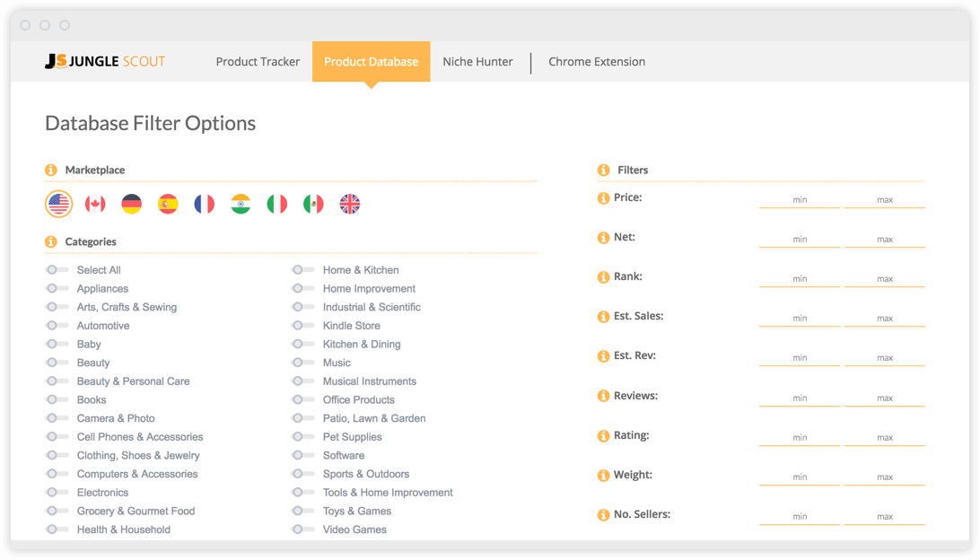Click the info icon beside Price filter
The width and height of the screenshot is (980, 560).
pyautogui.click(x=603, y=197)
